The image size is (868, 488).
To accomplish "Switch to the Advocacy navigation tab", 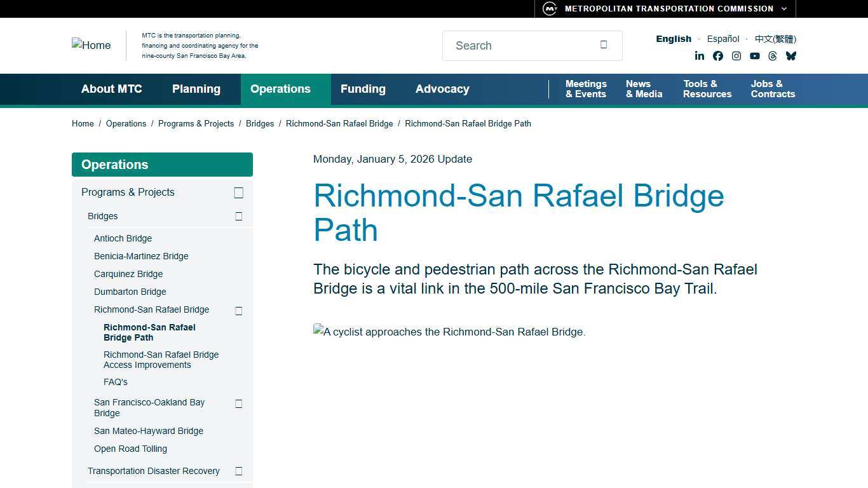I will click(x=442, y=89).
